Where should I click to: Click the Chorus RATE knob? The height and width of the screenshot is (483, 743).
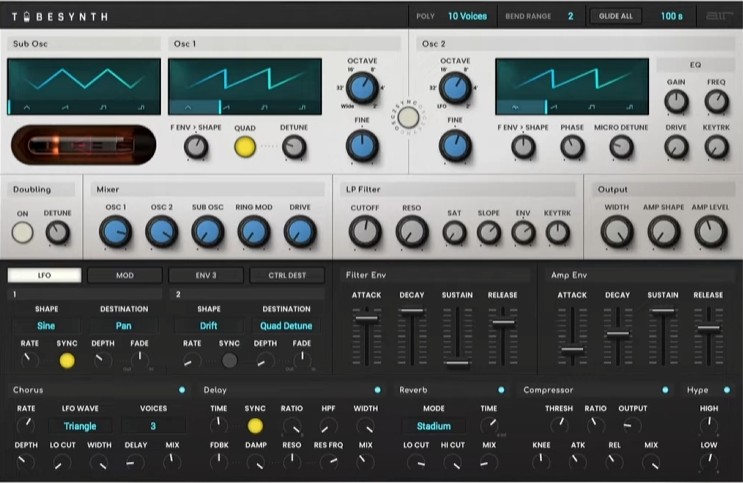point(26,425)
